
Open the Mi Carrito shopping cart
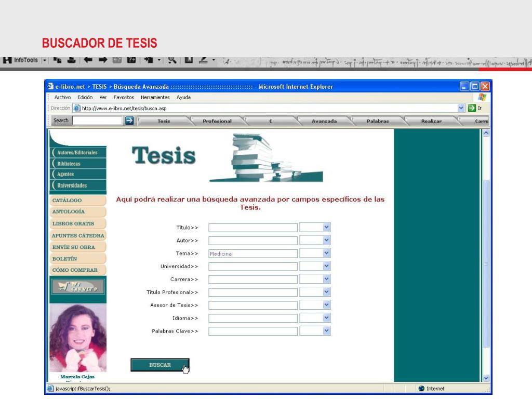(x=77, y=287)
